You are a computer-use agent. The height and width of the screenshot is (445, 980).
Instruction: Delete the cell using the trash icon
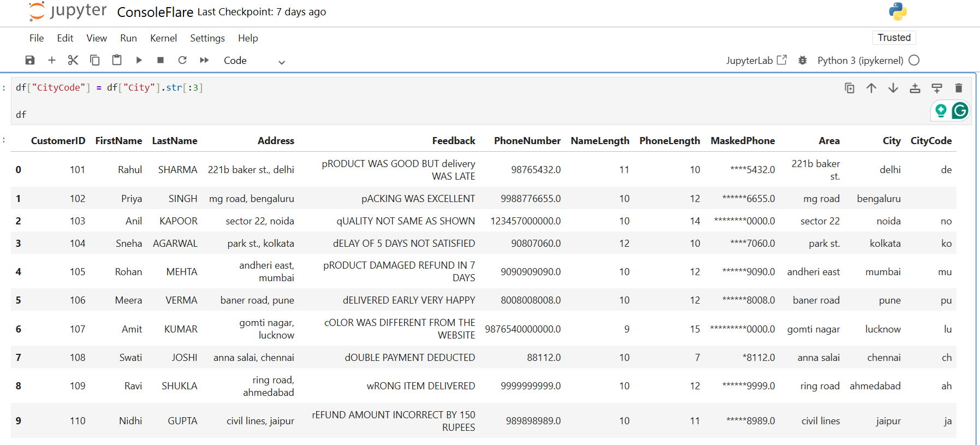(x=958, y=88)
